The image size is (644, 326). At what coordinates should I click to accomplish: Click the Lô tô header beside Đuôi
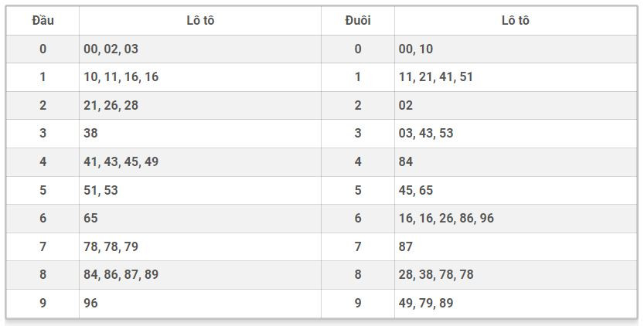[x=515, y=21]
